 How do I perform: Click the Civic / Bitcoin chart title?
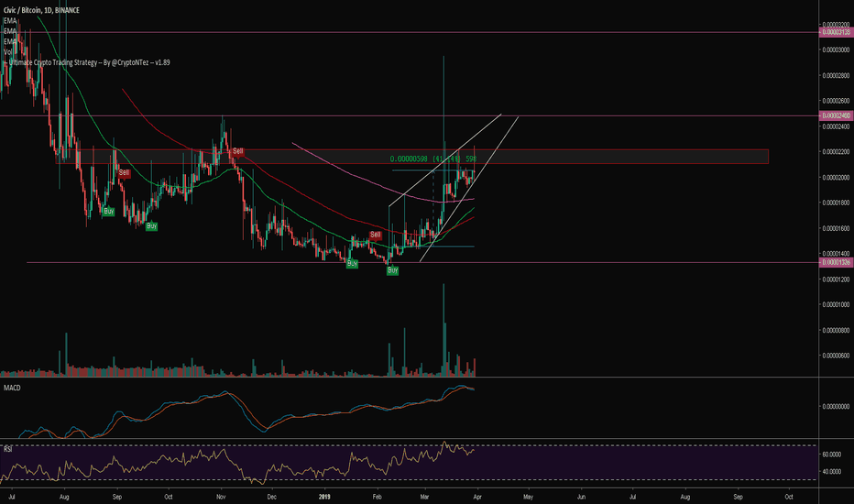tap(41, 10)
